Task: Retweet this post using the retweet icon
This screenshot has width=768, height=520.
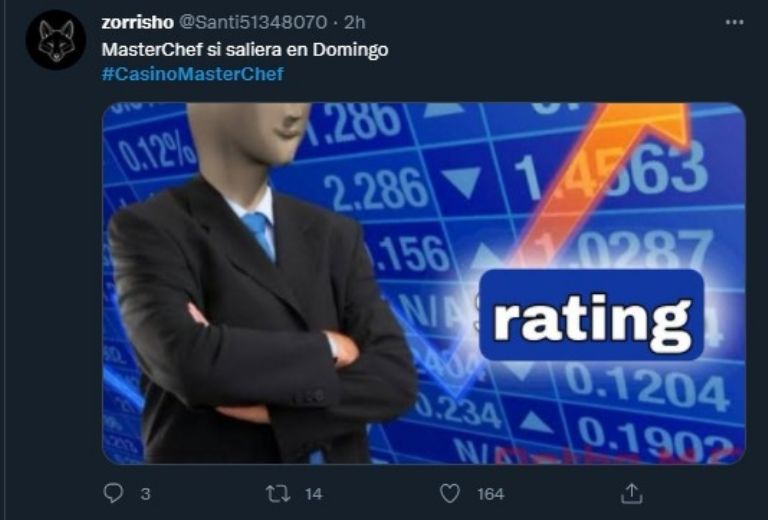Action: [x=278, y=494]
